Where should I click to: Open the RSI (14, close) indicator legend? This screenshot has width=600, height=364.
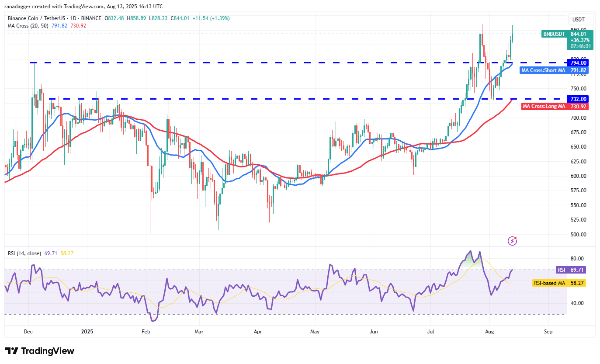pyautogui.click(x=24, y=253)
